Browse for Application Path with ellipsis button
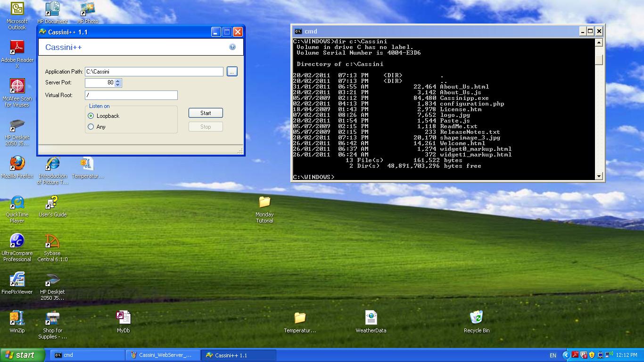The height and width of the screenshot is (362, 644). [x=232, y=72]
